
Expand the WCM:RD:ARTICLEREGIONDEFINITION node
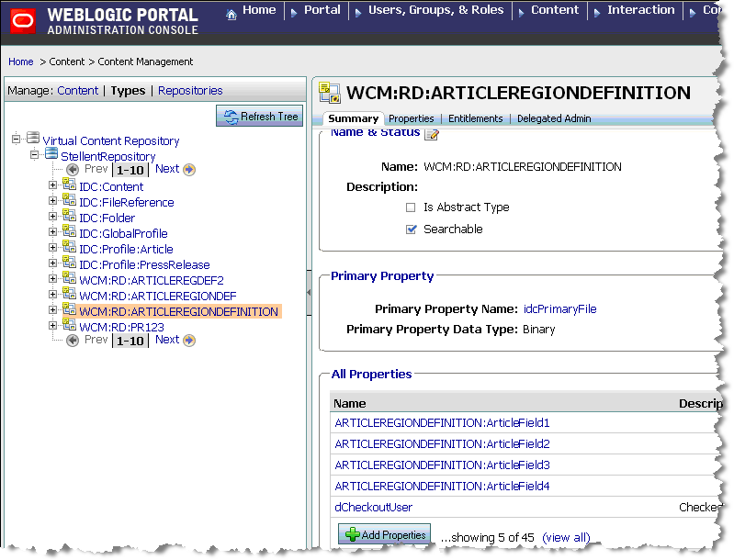(53, 309)
